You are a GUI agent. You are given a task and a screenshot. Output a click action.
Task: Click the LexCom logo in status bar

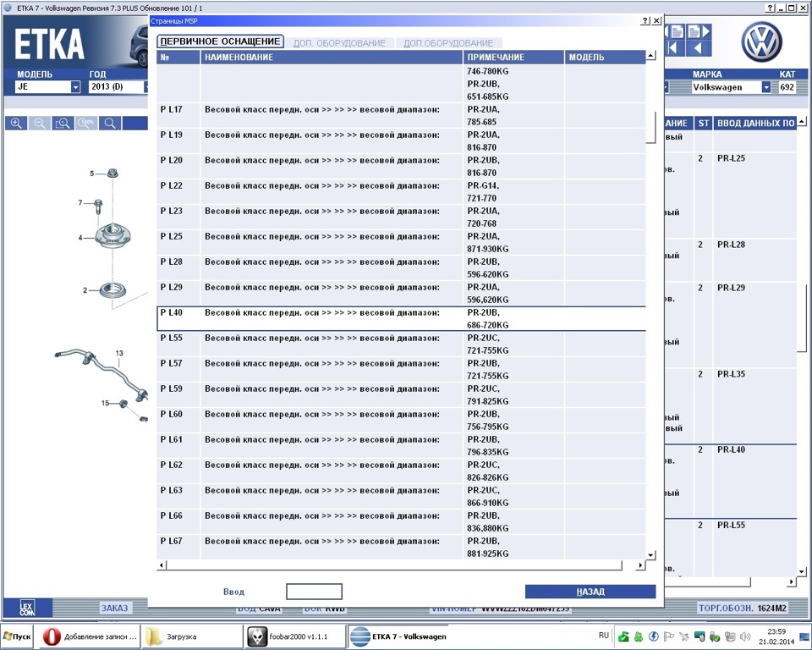27,608
